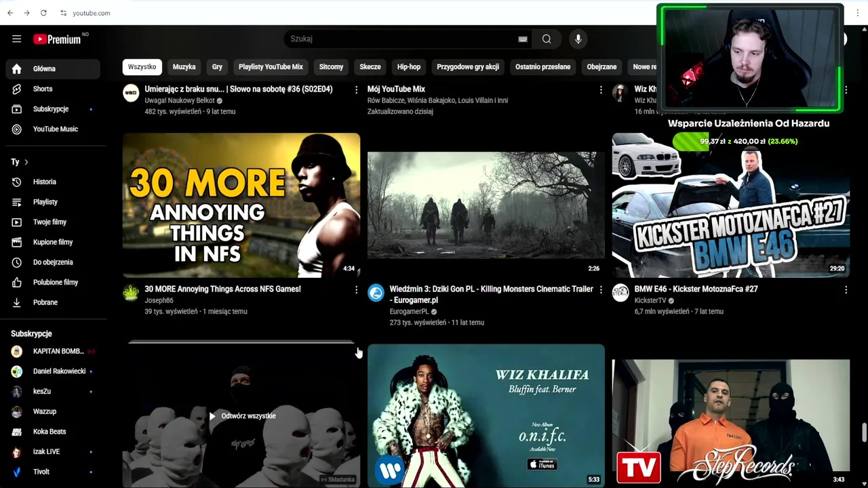Start voice search with microphone icon

pyautogui.click(x=578, y=39)
